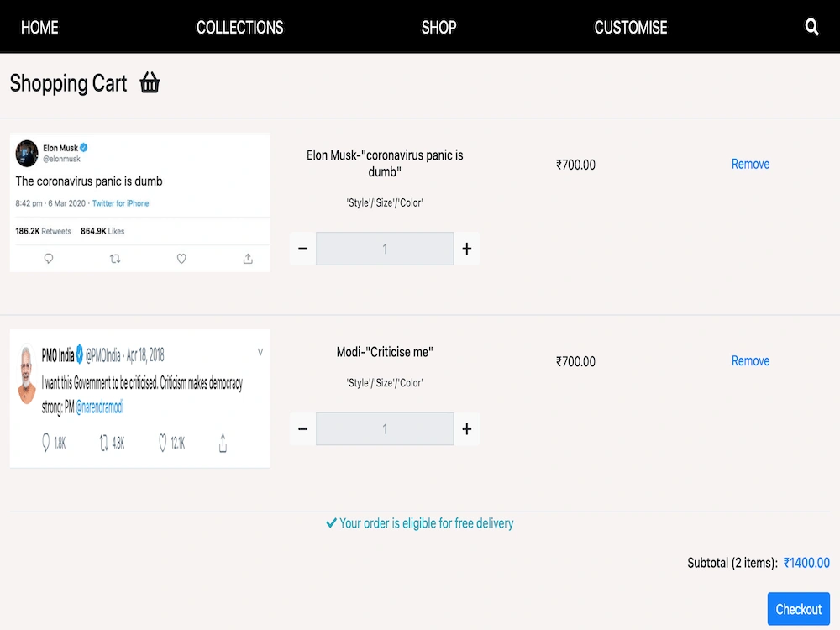This screenshot has height=630, width=840.
Task: Open the COLLECTIONS menu item
Action: pos(239,28)
